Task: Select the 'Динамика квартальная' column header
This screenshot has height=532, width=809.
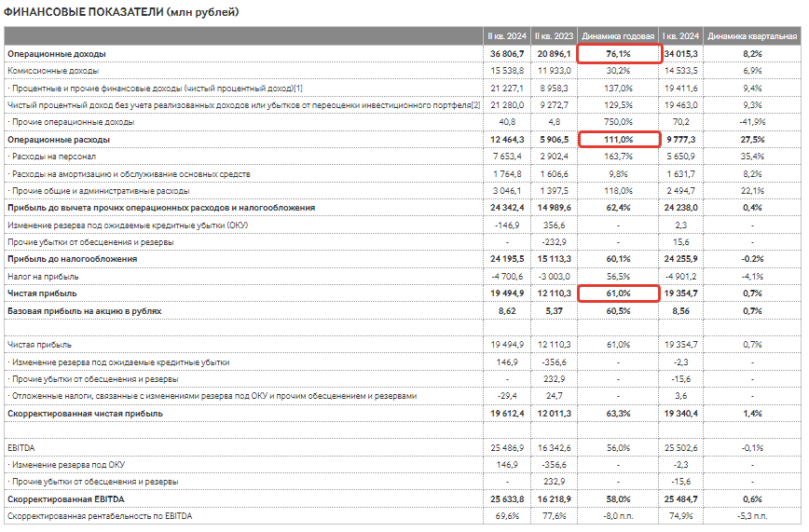Action: 752,36
